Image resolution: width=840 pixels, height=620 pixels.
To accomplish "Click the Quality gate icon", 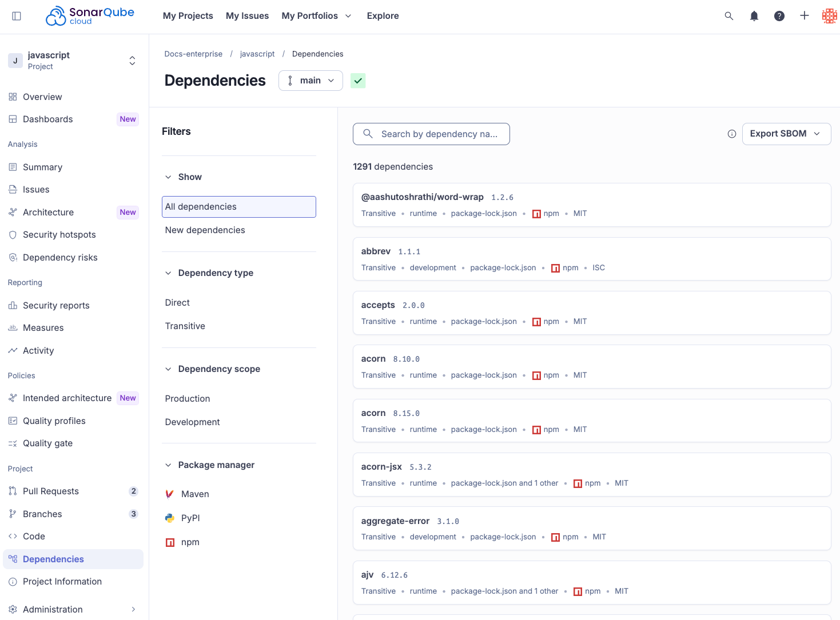I will point(13,443).
